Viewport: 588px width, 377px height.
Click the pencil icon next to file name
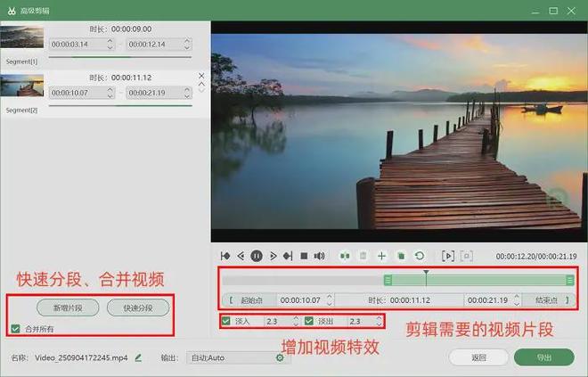(x=138, y=357)
